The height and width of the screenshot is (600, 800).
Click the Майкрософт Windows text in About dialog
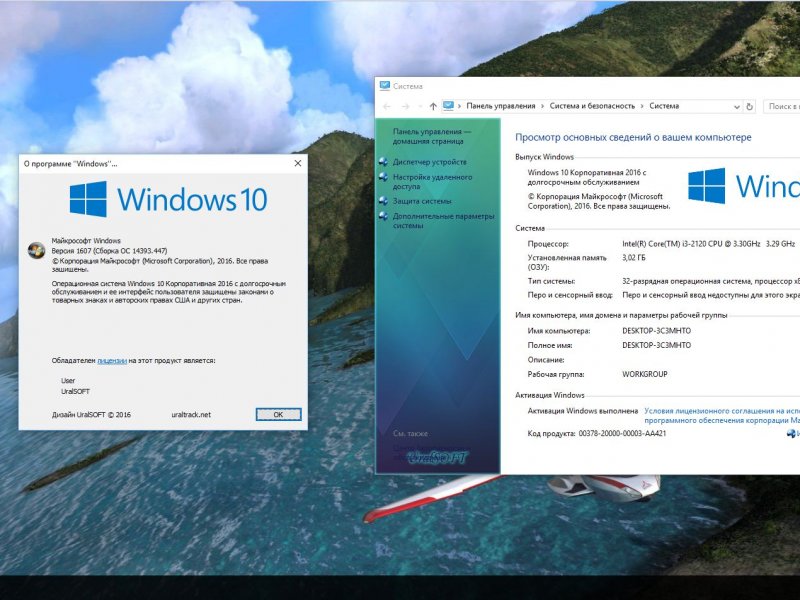tap(86, 241)
